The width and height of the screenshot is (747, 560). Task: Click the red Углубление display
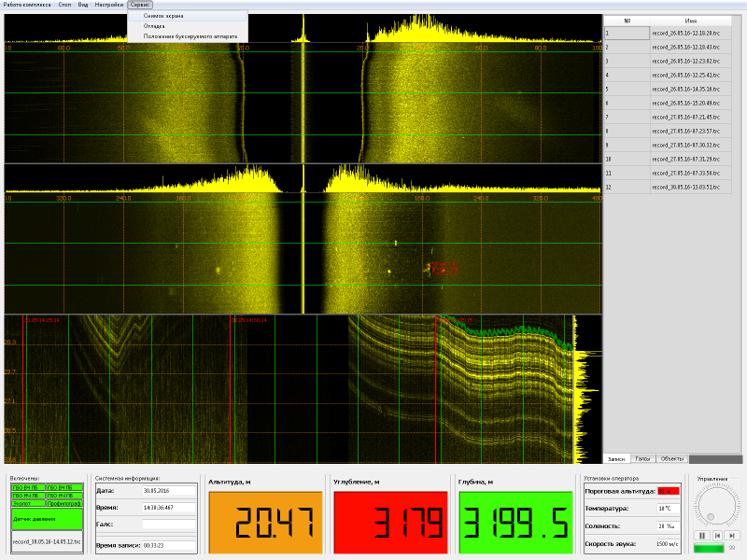pyautogui.click(x=390, y=523)
